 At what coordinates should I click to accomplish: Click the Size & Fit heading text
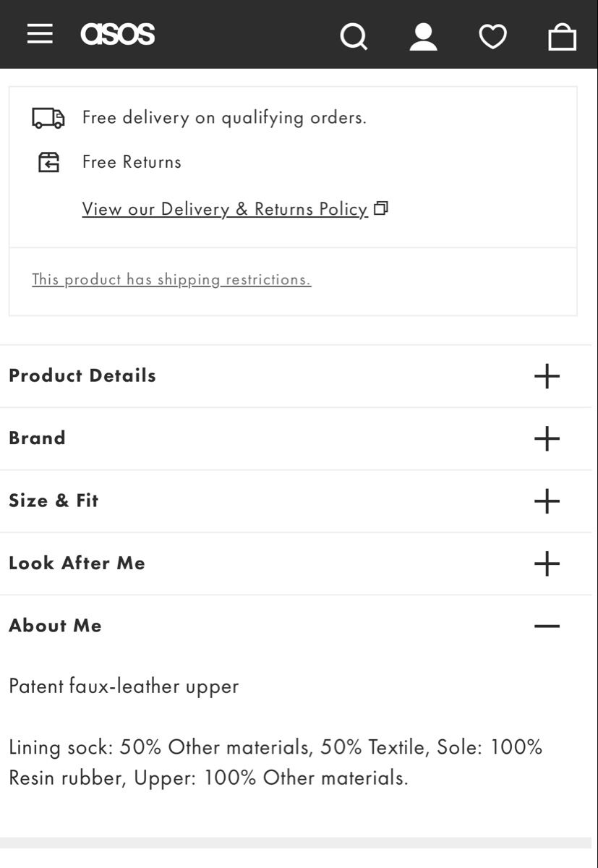pos(54,501)
